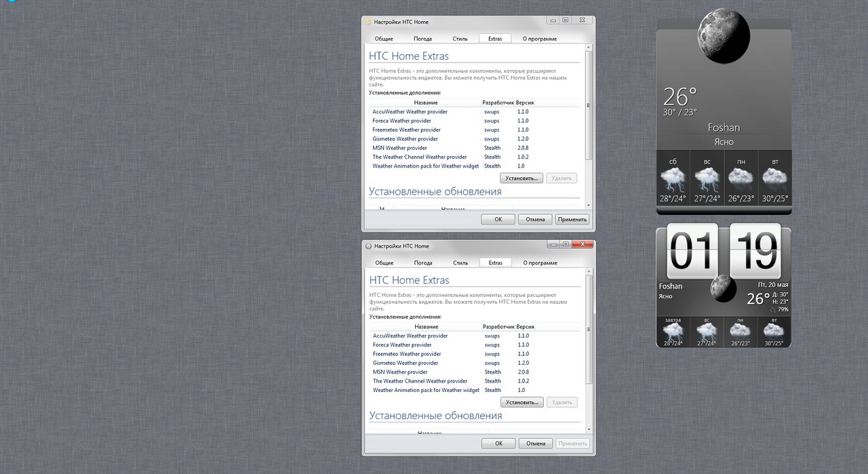This screenshot has width=868, height=474.
Task: Click the Разработчик column header in the lower window
Action: pos(499,327)
